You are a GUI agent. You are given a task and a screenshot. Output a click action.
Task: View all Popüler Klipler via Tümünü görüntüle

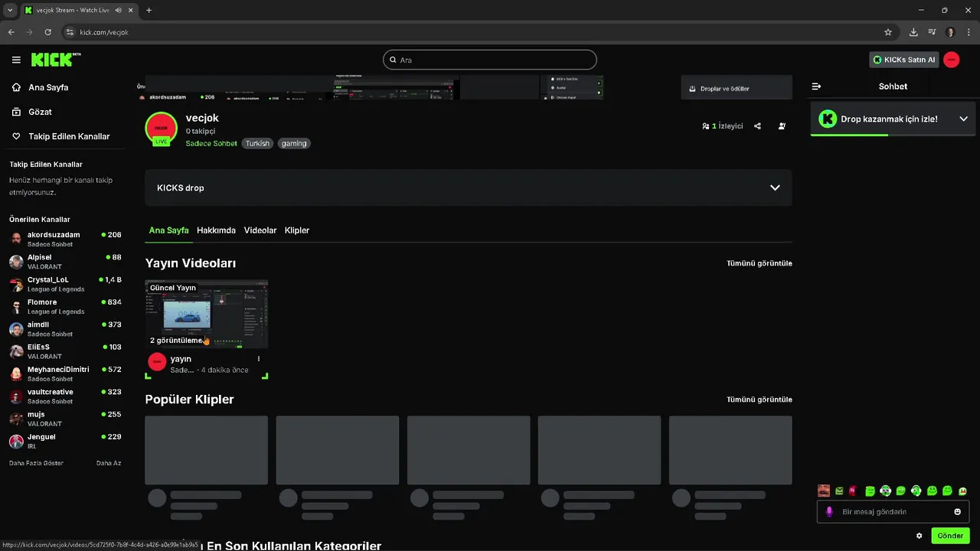click(759, 399)
